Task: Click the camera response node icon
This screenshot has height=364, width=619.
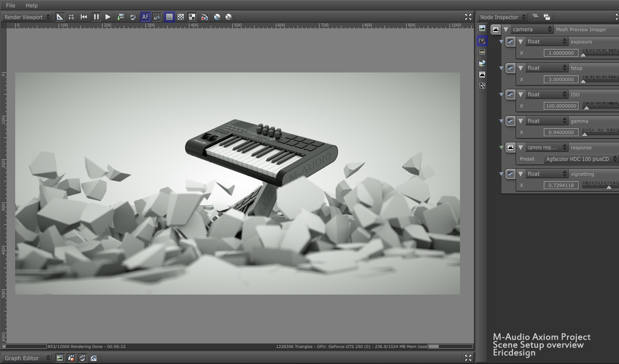Action: pyautogui.click(x=510, y=148)
